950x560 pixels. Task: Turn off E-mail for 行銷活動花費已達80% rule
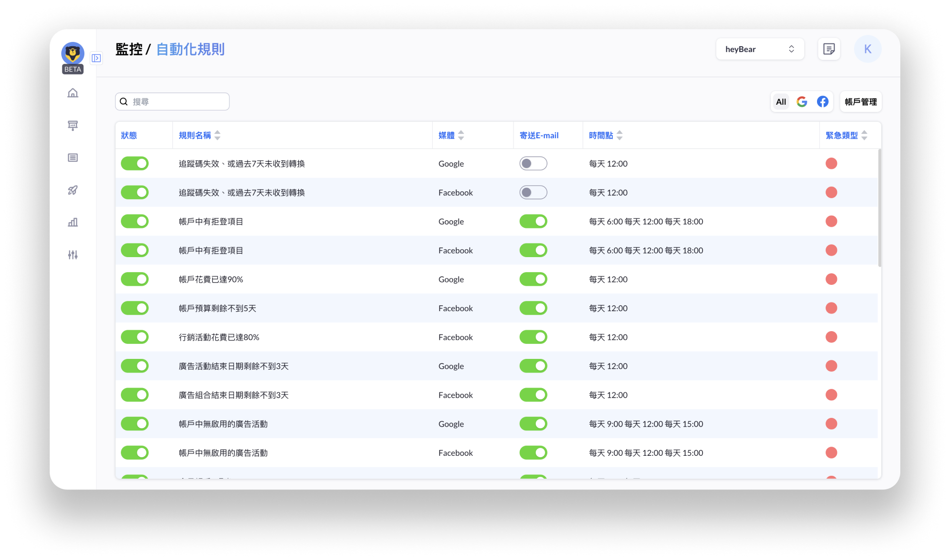[x=533, y=337]
